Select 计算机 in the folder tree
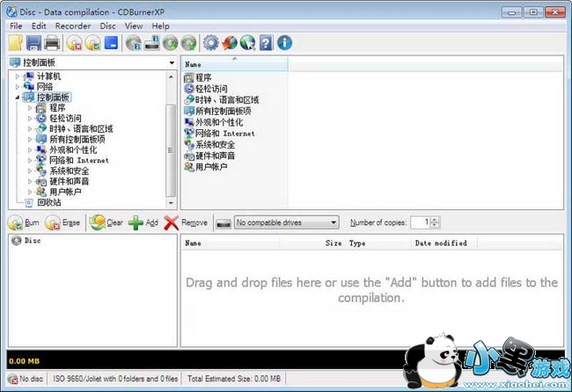Viewport: 572px width, 392px height. pos(49,76)
